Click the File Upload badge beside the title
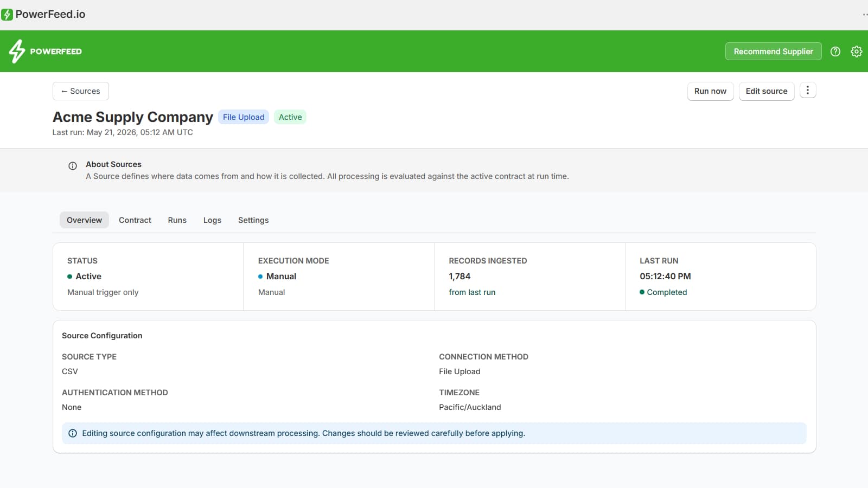The width and height of the screenshot is (868, 488). 244,117
